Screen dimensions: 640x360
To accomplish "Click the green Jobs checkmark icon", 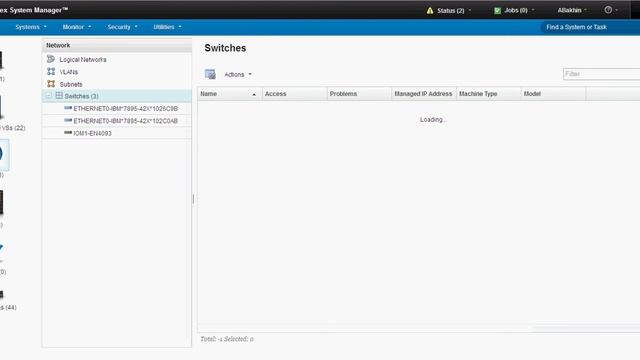I will [498, 11].
